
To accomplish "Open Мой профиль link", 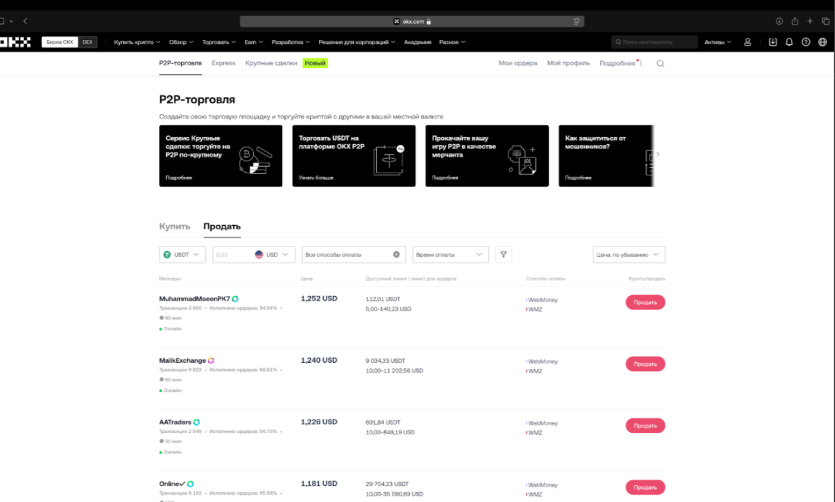I will pos(568,63).
